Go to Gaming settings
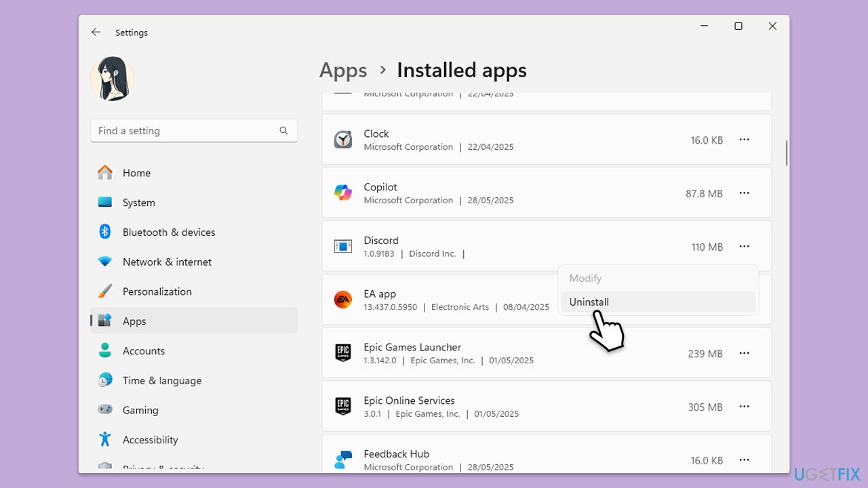Viewport: 868px width, 488px height. coord(140,410)
